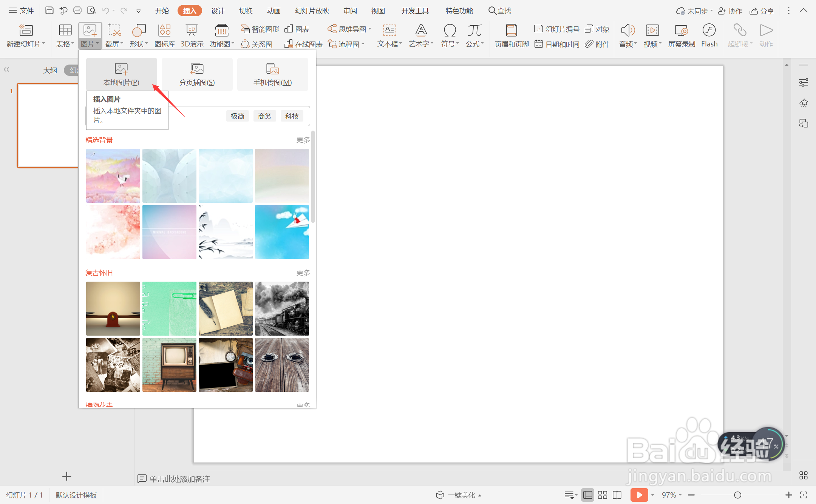Insert 艺术字 word art
Viewport: 816px width, 504px height.
point(421,35)
